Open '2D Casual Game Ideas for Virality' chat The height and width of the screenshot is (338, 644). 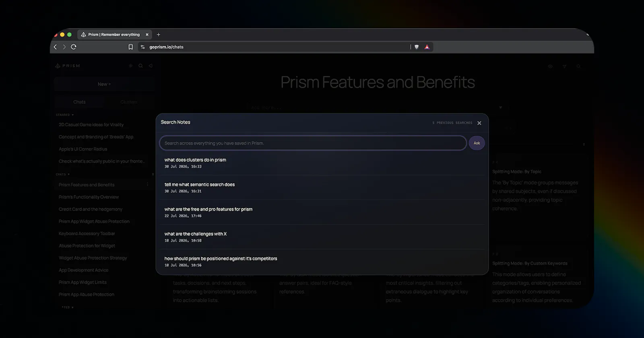[x=91, y=125]
